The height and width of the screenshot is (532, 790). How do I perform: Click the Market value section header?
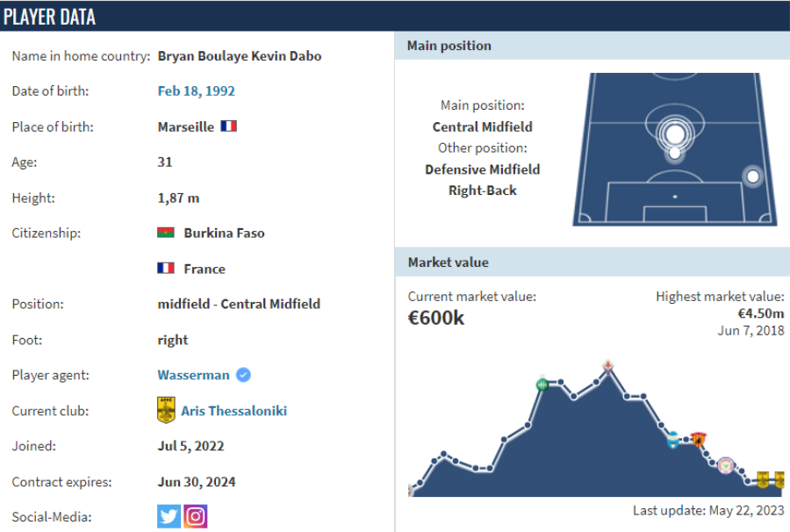tap(449, 262)
